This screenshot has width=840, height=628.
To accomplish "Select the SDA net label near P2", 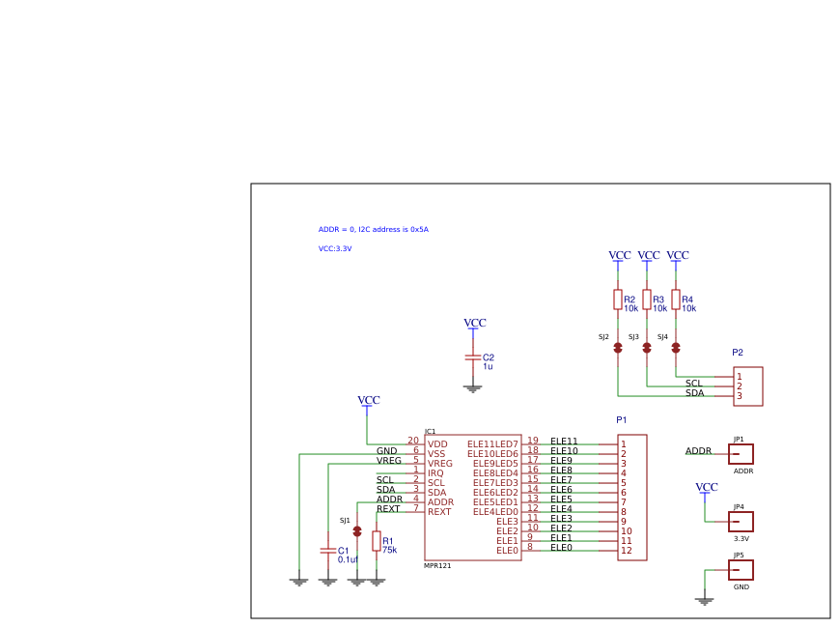I will point(694,393).
